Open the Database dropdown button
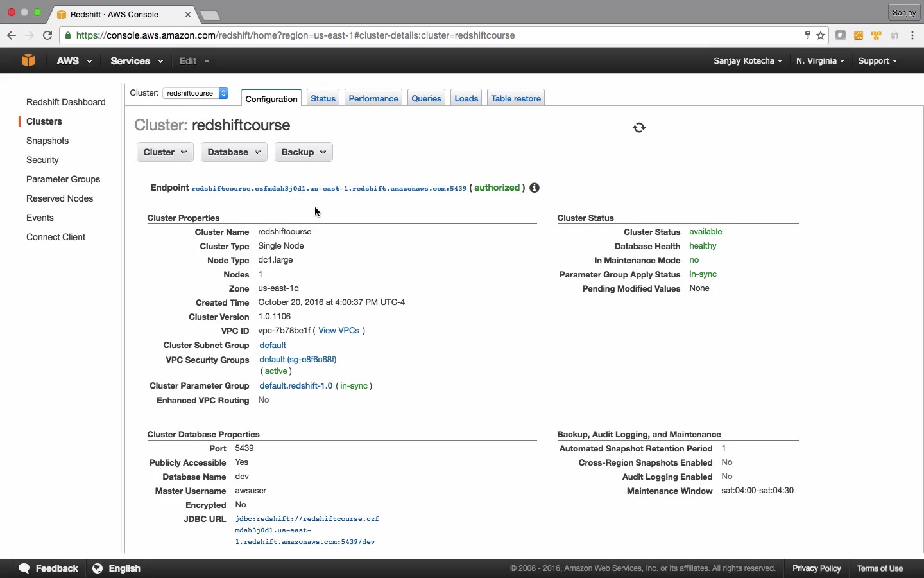Image resolution: width=924 pixels, height=578 pixels. [234, 152]
